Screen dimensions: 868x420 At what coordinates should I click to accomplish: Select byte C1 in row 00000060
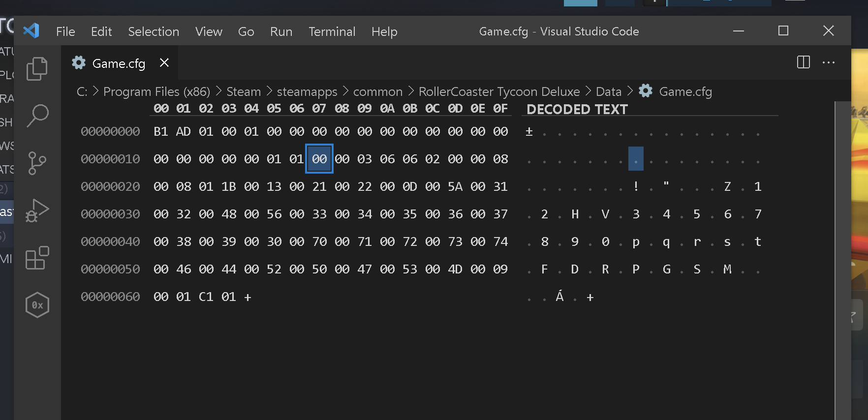click(x=206, y=297)
